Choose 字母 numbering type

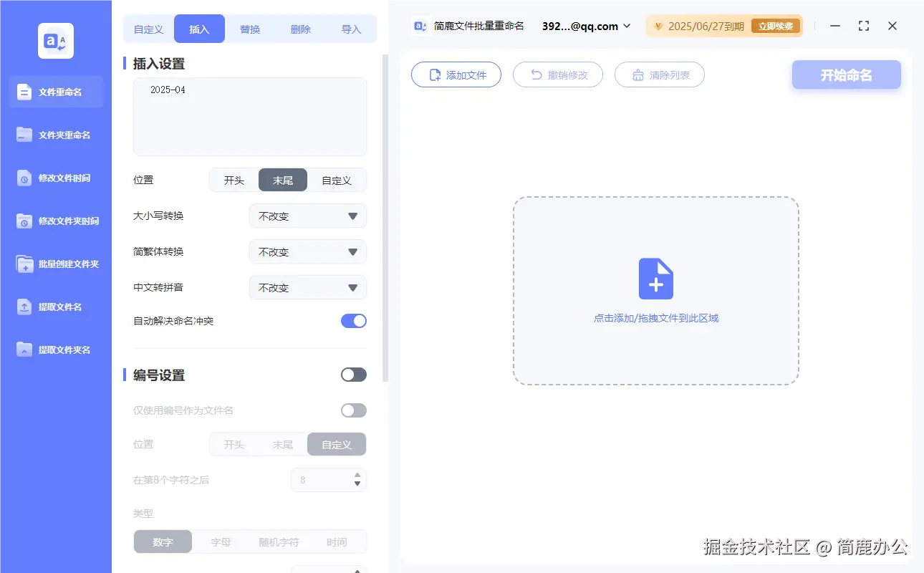[221, 542]
